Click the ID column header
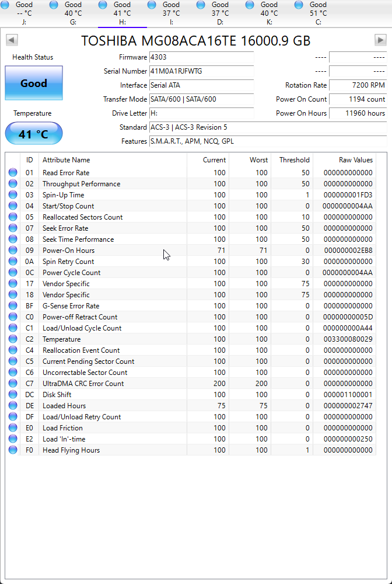Image resolution: width=392 pixels, height=584 pixels. coord(29,160)
